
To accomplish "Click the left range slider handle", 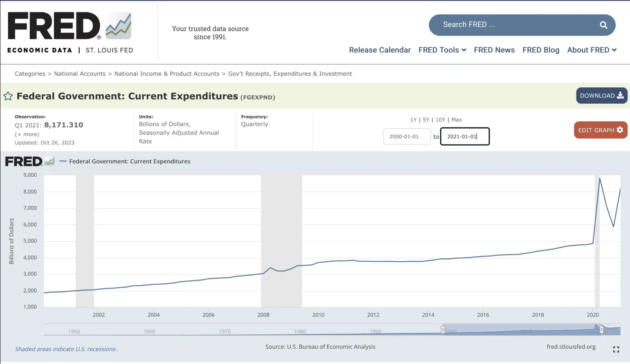I will tap(443, 330).
